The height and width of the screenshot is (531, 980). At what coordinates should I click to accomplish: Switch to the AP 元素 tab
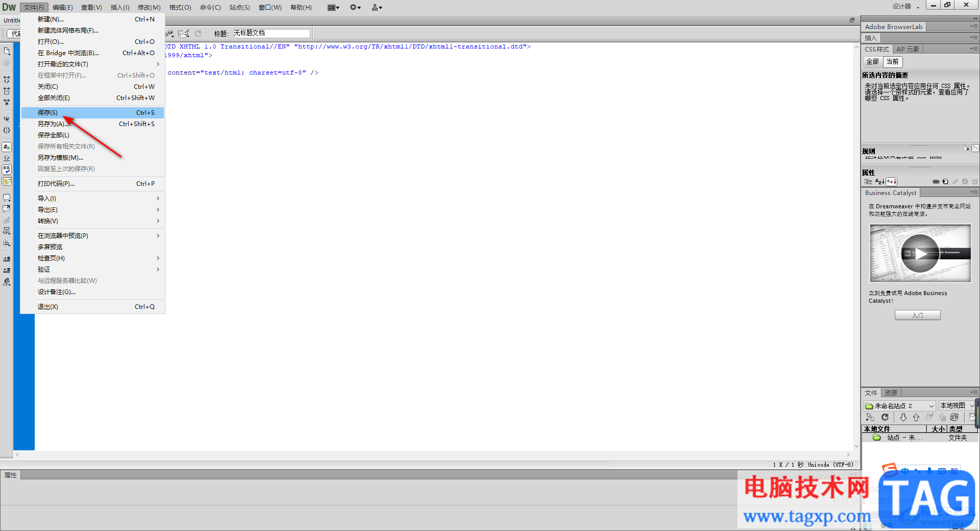(x=908, y=50)
